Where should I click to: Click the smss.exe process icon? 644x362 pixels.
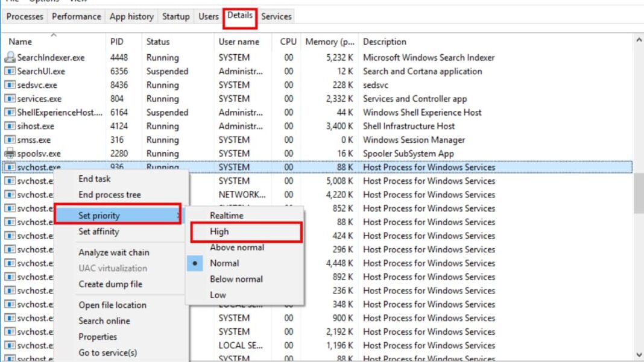click(x=10, y=140)
